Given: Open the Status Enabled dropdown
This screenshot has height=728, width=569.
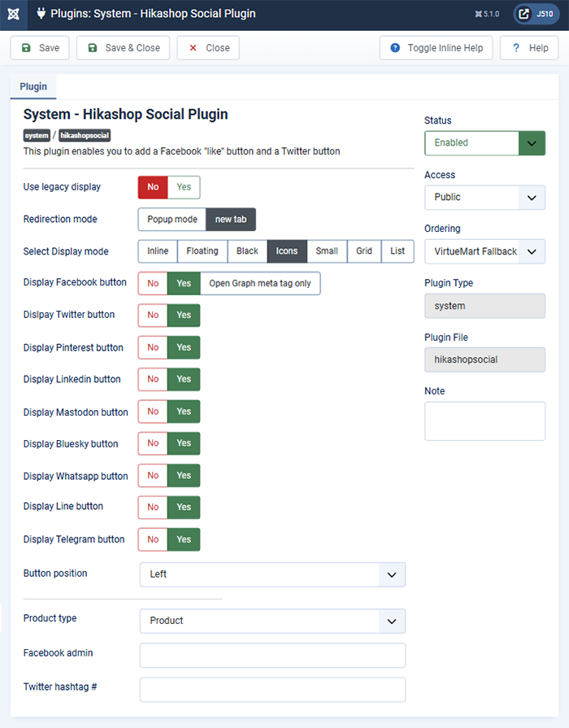Looking at the screenshot, I should [484, 143].
